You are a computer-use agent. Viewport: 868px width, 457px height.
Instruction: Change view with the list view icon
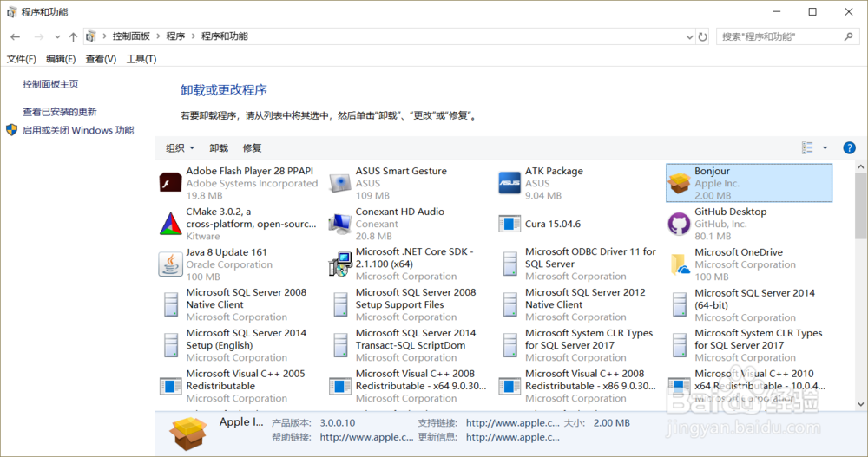tap(807, 147)
